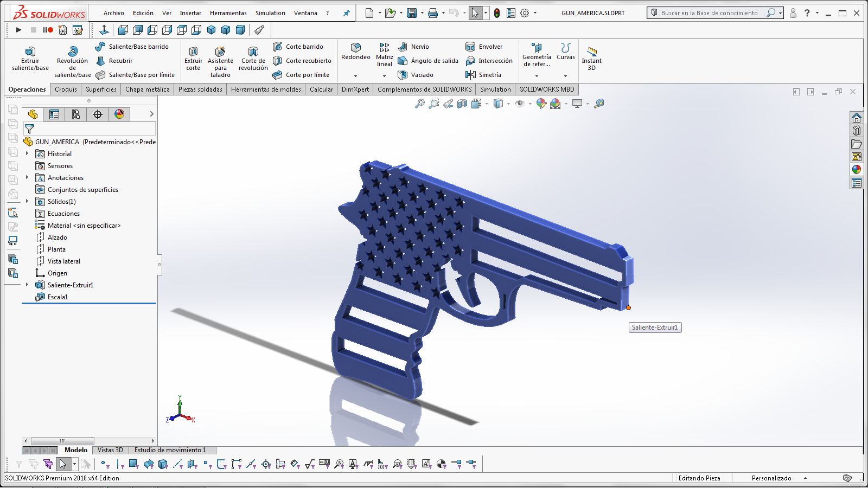Expand the Historial folder
Screen dimensions: 868x488
(27, 153)
